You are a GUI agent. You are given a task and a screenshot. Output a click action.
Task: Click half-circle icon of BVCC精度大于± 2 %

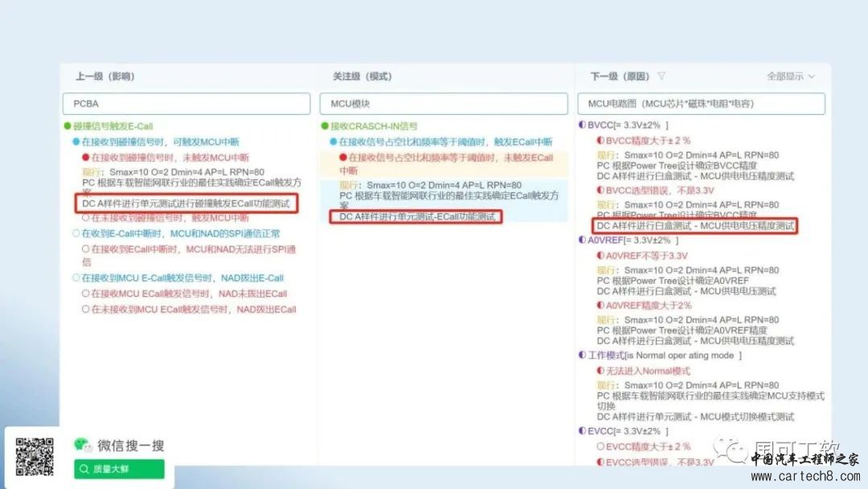[600, 141]
